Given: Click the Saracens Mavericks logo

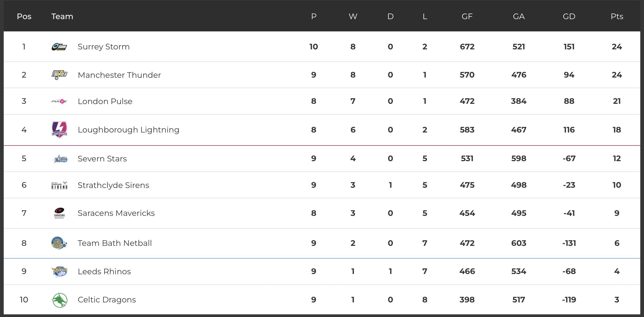Looking at the screenshot, I should [x=59, y=213].
